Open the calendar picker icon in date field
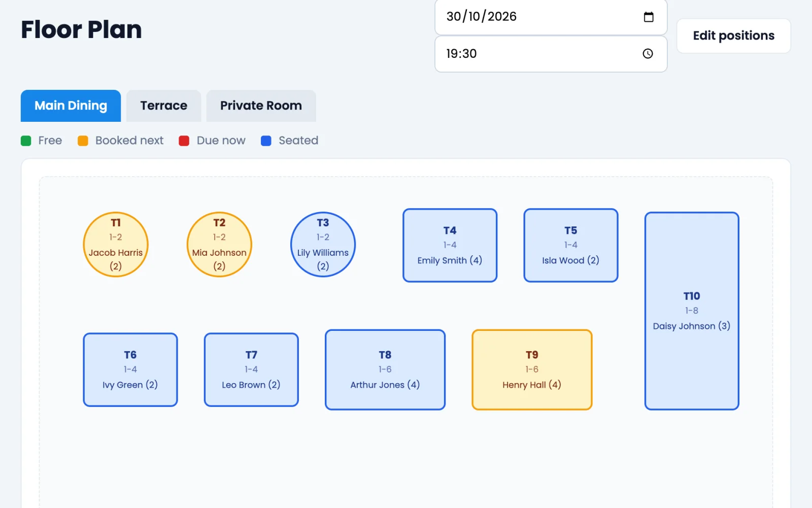The width and height of the screenshot is (812, 508). tap(648, 17)
